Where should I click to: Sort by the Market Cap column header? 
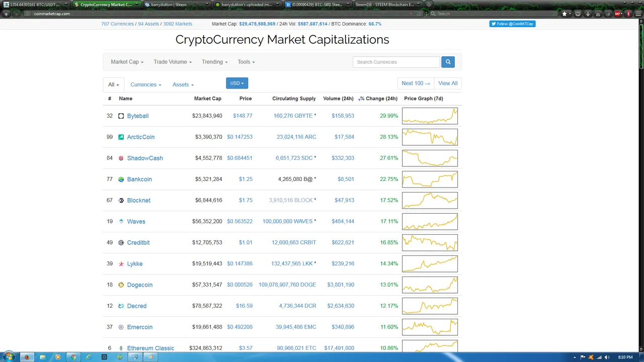point(208,99)
